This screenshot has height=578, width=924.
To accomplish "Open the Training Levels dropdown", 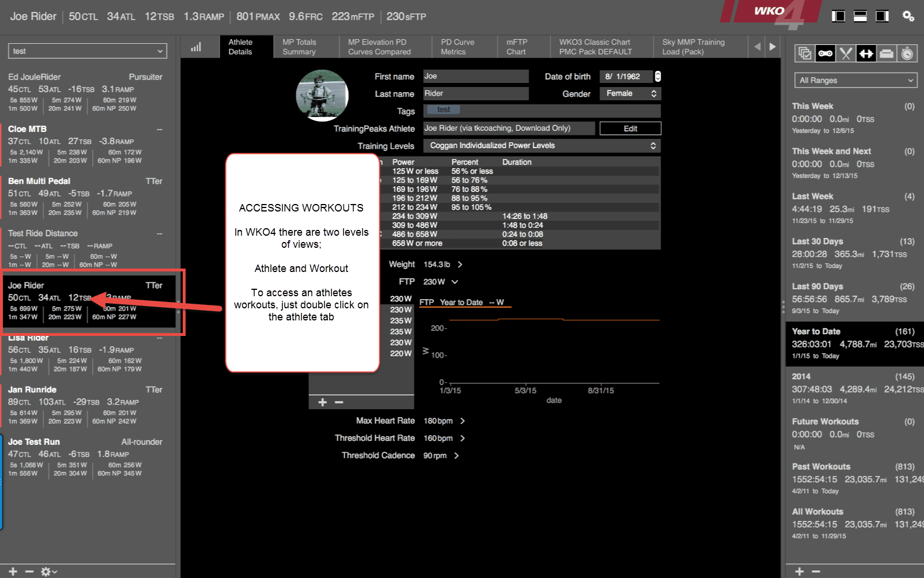I will pos(542,146).
